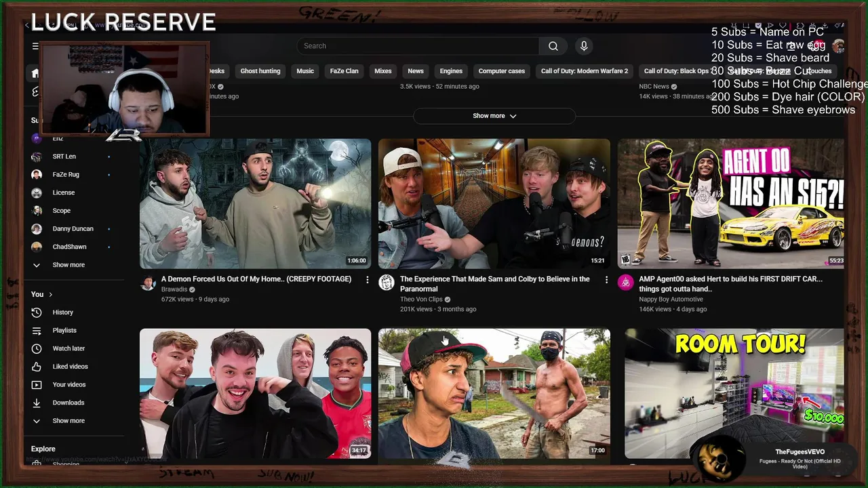Open Scope channel avatar

tap(37, 211)
